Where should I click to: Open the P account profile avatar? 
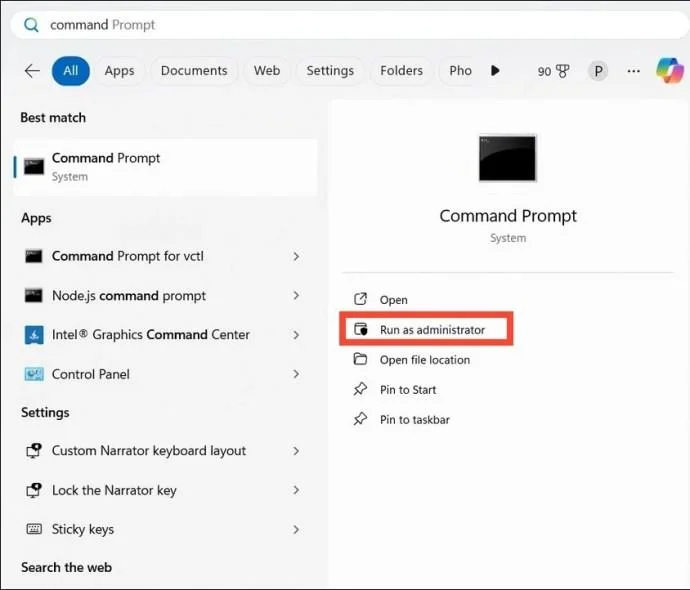click(x=598, y=71)
